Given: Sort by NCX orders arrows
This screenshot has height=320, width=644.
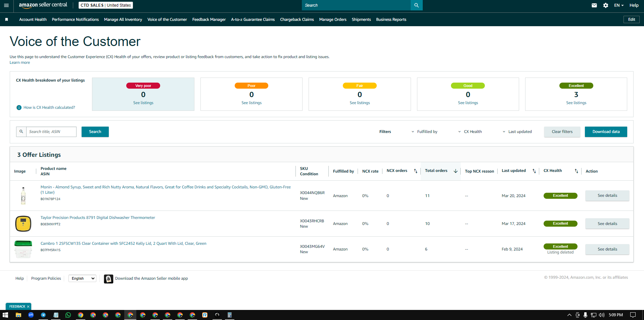Looking at the screenshot, I should pyautogui.click(x=416, y=171).
